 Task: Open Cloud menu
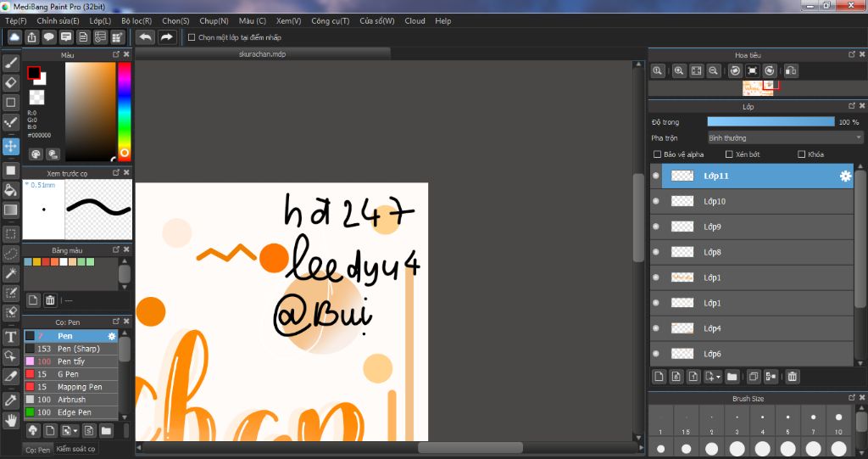coord(415,20)
